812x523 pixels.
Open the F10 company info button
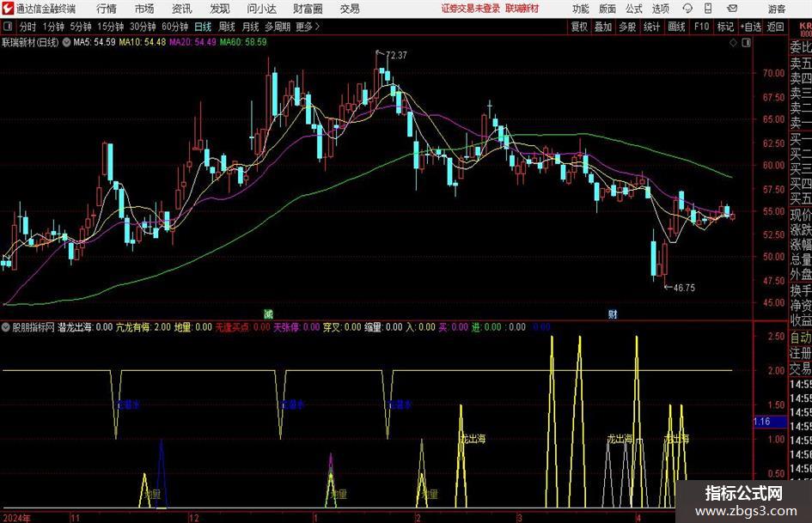[701, 27]
